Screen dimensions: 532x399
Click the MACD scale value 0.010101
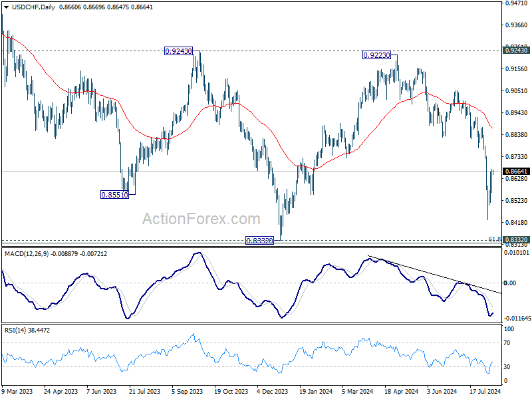[517, 253]
